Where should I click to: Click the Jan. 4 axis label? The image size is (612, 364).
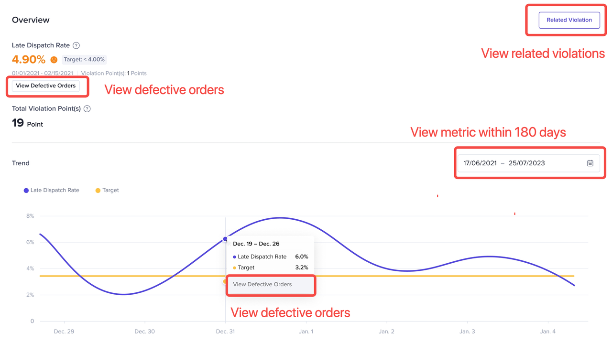point(548,332)
